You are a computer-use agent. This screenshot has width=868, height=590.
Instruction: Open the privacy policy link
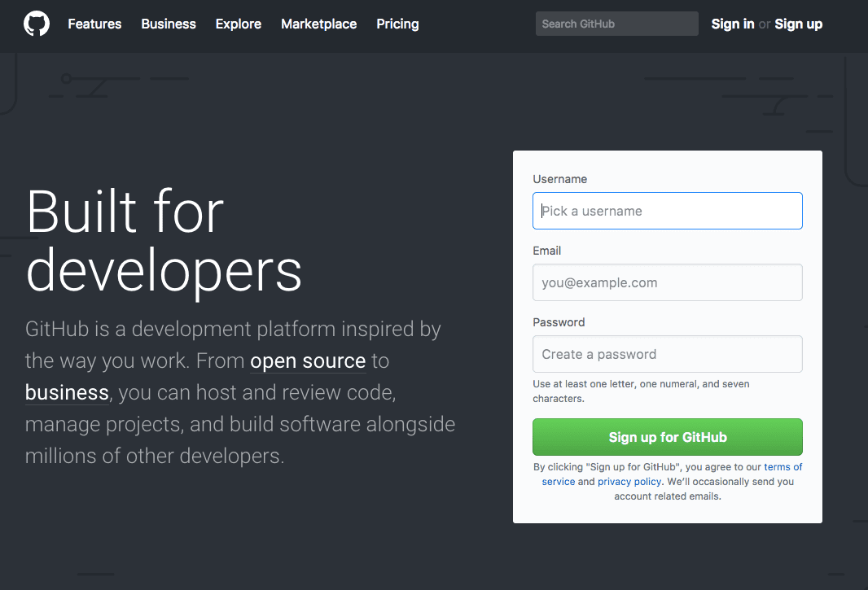pyautogui.click(x=629, y=482)
